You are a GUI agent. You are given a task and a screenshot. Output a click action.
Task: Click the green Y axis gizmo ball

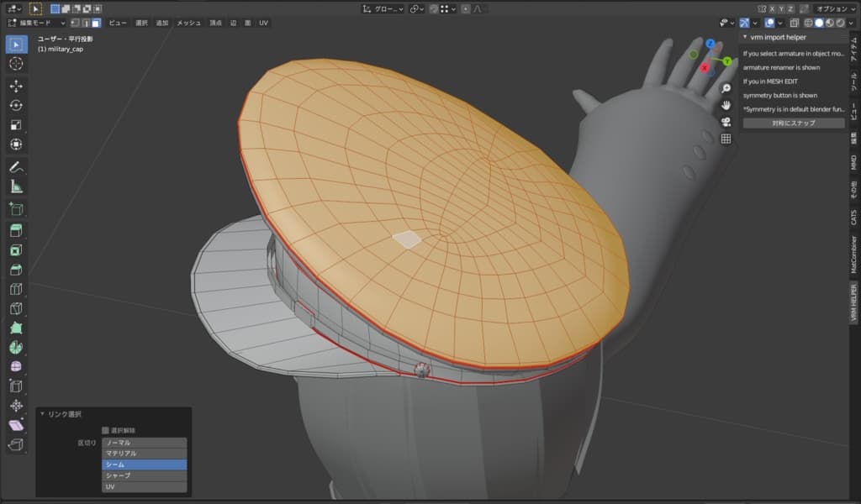726,61
